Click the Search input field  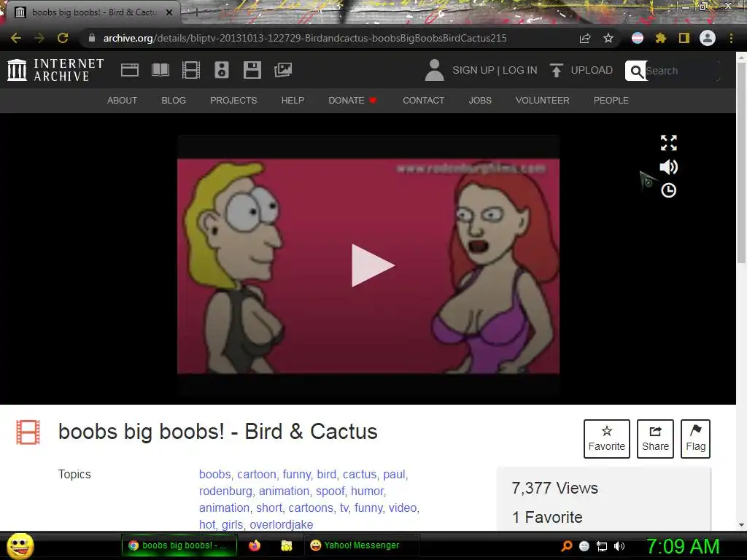[682, 71]
